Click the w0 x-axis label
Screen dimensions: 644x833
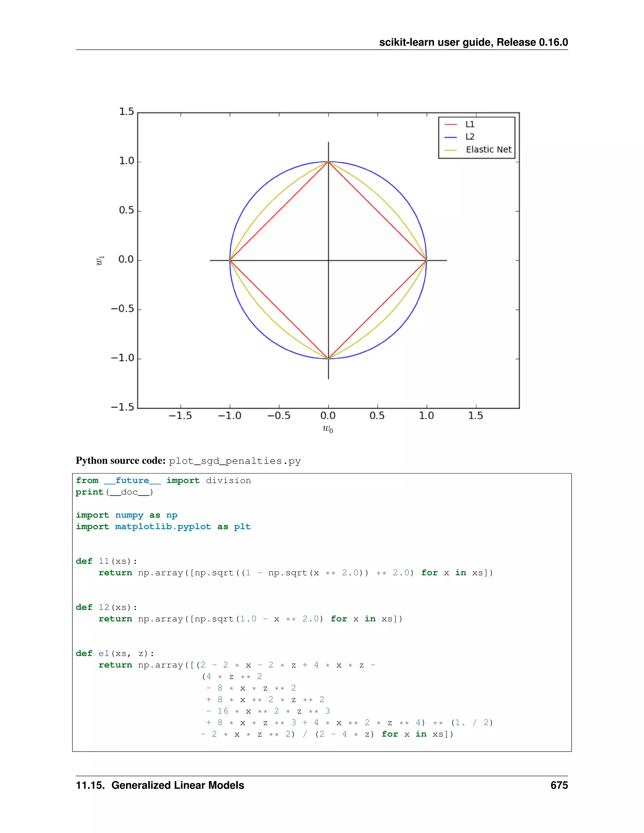pyautogui.click(x=328, y=429)
